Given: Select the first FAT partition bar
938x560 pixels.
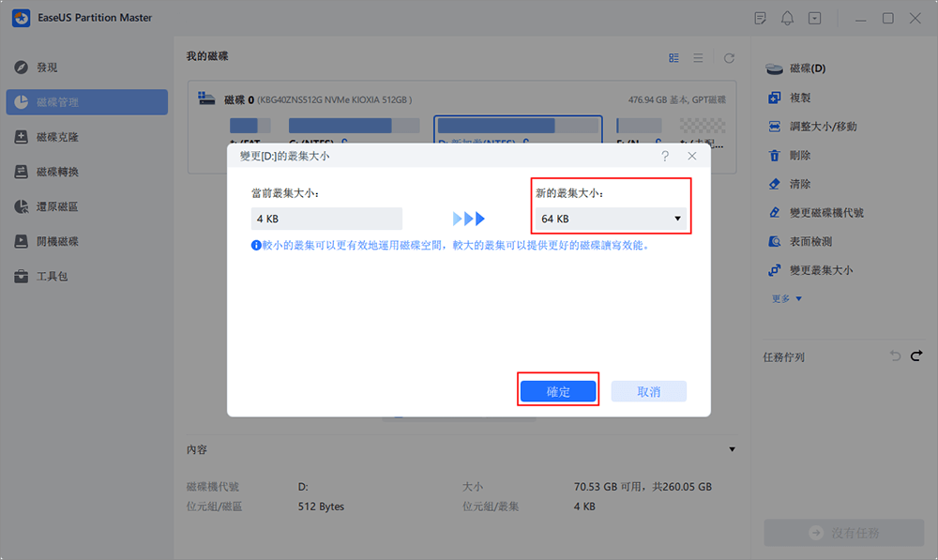Looking at the screenshot, I should coord(250,126).
